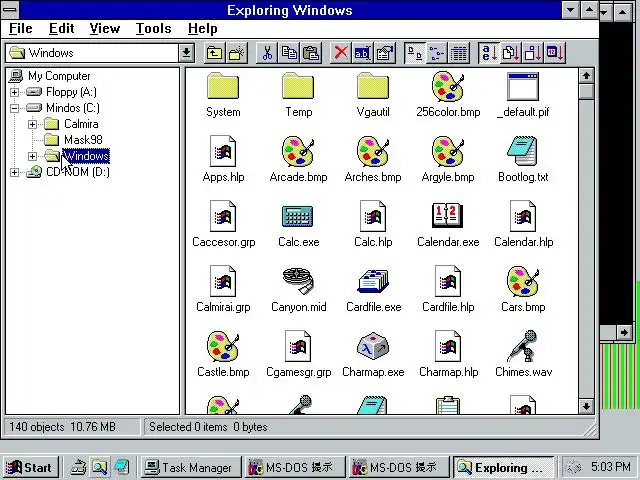Select the Cars.bmp file
This screenshot has width=640, height=480.
tap(523, 290)
